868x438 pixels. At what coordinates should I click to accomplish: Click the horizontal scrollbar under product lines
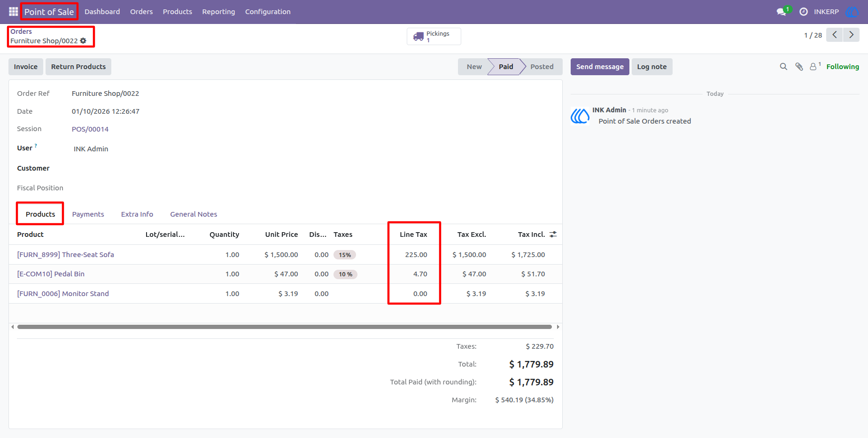coord(285,327)
